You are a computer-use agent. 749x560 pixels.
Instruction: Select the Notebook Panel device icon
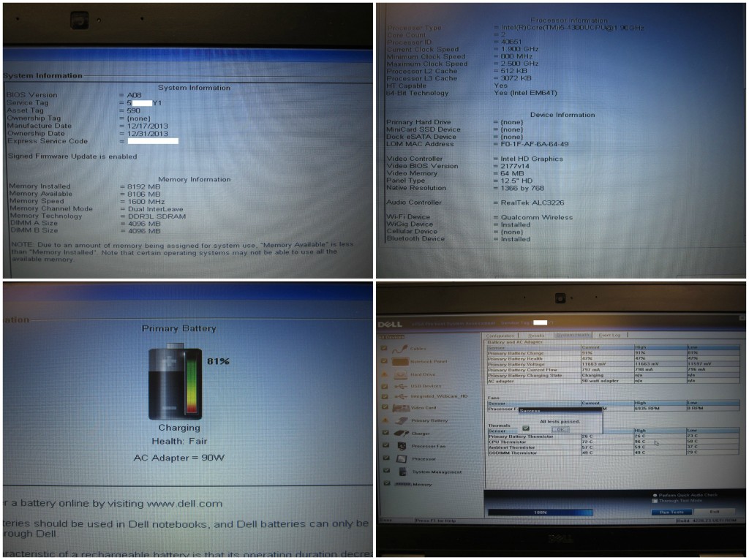[400, 361]
